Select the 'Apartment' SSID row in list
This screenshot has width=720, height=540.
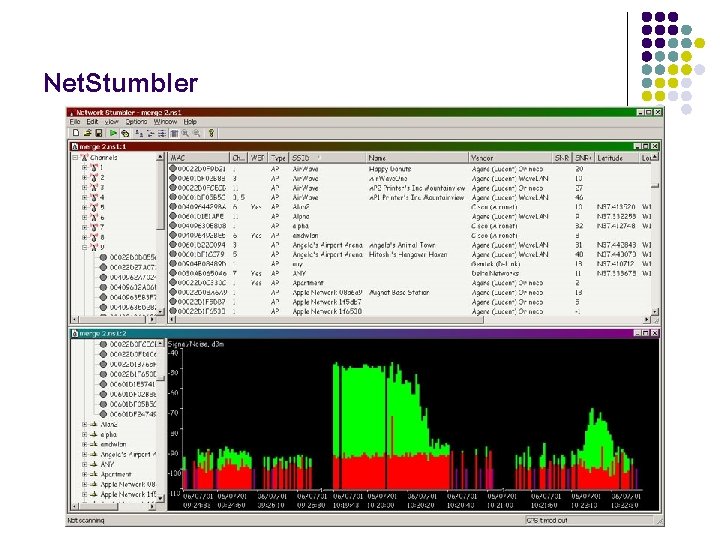pos(410,283)
